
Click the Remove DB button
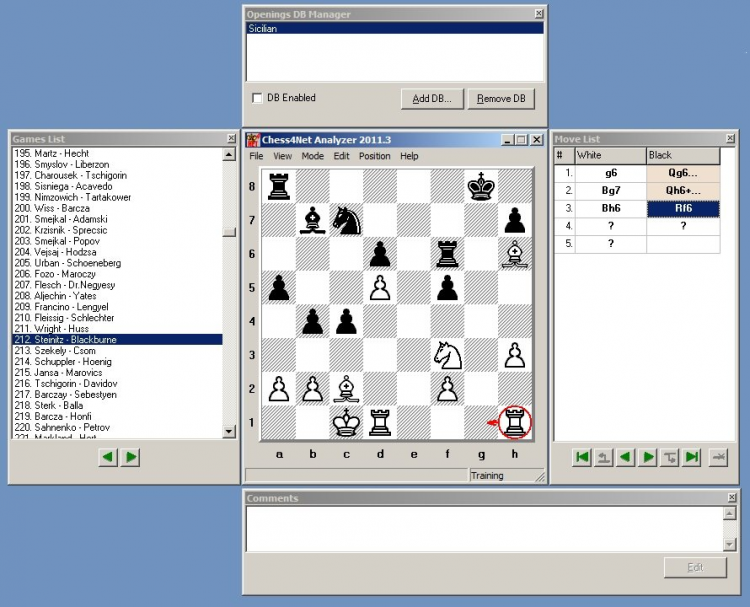click(x=501, y=99)
